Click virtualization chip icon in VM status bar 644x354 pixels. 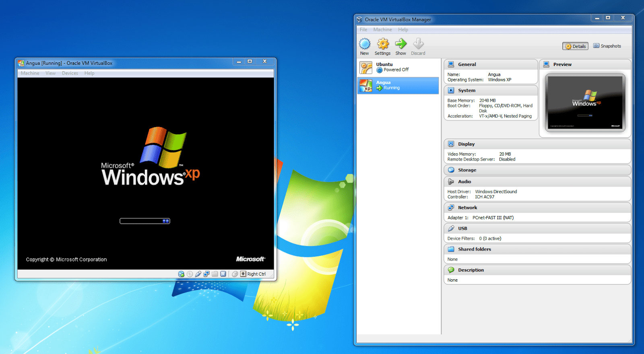coord(223,274)
